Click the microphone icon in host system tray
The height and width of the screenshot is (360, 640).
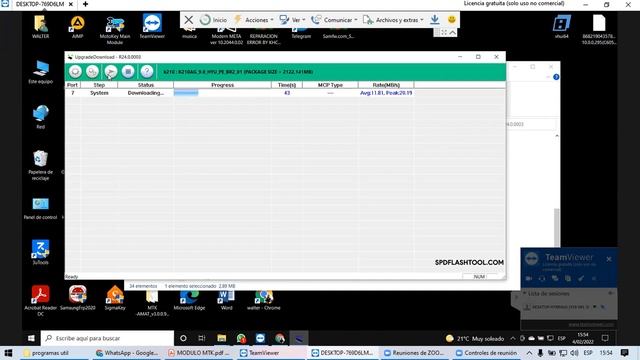tap(540, 353)
